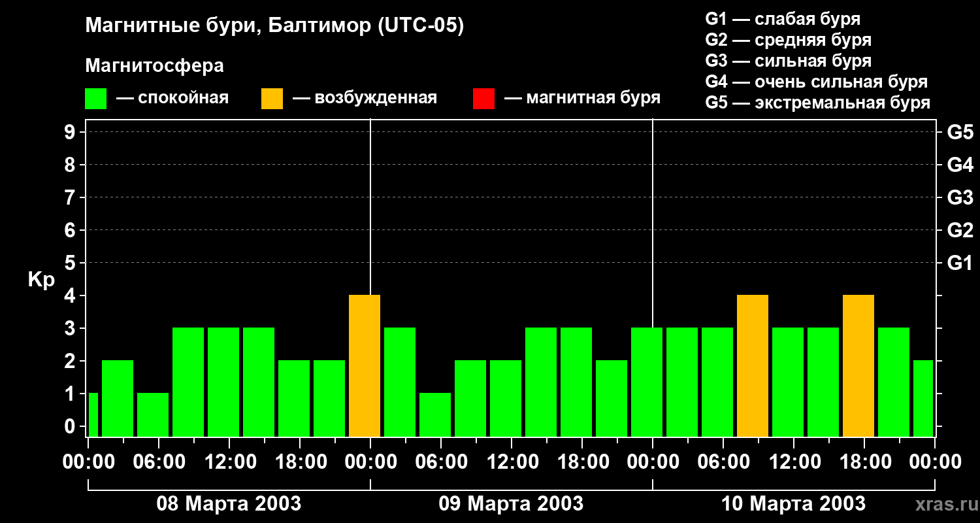Image resolution: width=980 pixels, height=523 pixels.
Task: Click the right-axis 'G1' label
Action: pyautogui.click(x=960, y=263)
